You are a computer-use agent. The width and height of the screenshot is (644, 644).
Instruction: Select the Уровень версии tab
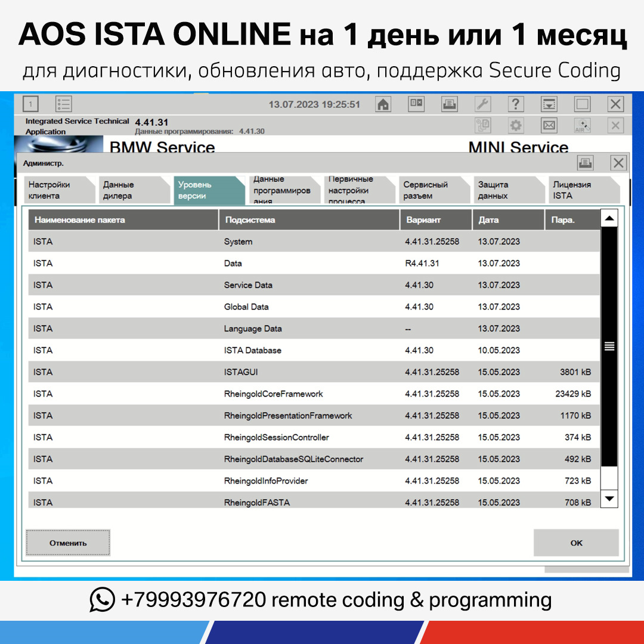209,190
